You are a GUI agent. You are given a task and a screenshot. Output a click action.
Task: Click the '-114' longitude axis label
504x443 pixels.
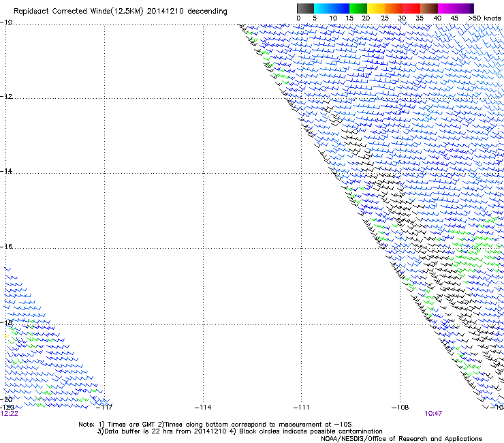coord(203,408)
